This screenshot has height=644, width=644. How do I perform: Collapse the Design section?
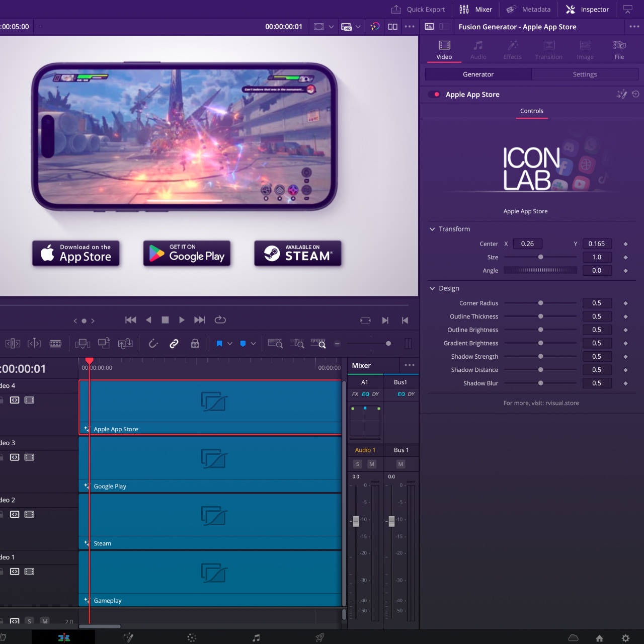click(432, 288)
